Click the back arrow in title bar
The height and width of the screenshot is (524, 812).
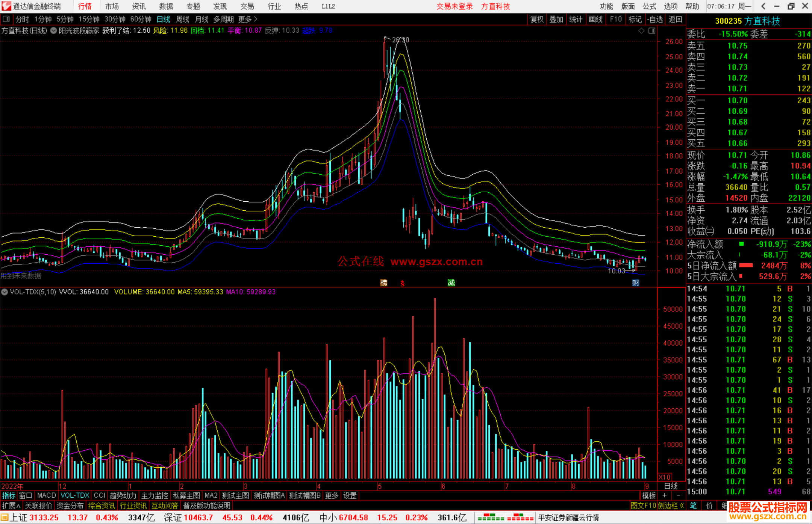(764, 6)
